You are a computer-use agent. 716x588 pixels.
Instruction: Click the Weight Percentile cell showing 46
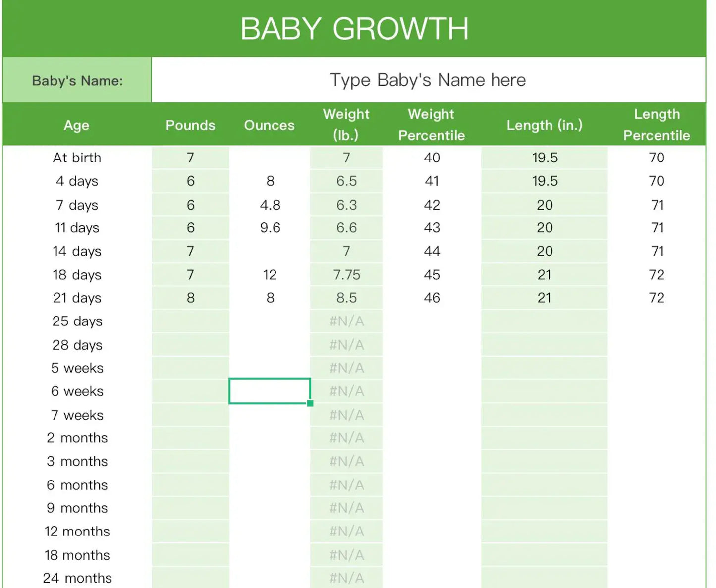click(x=432, y=298)
